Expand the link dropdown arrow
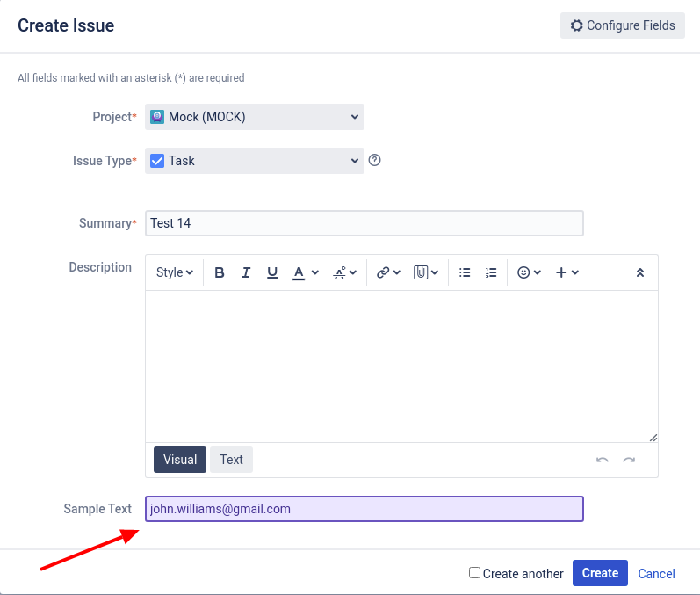 [x=397, y=272]
